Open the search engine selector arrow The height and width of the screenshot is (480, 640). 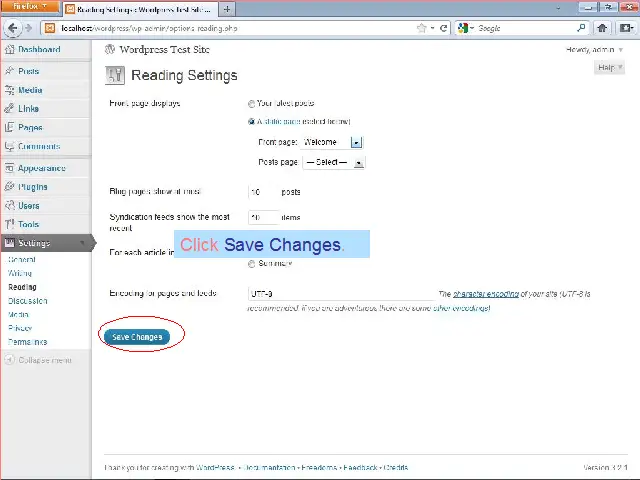[x=472, y=28]
